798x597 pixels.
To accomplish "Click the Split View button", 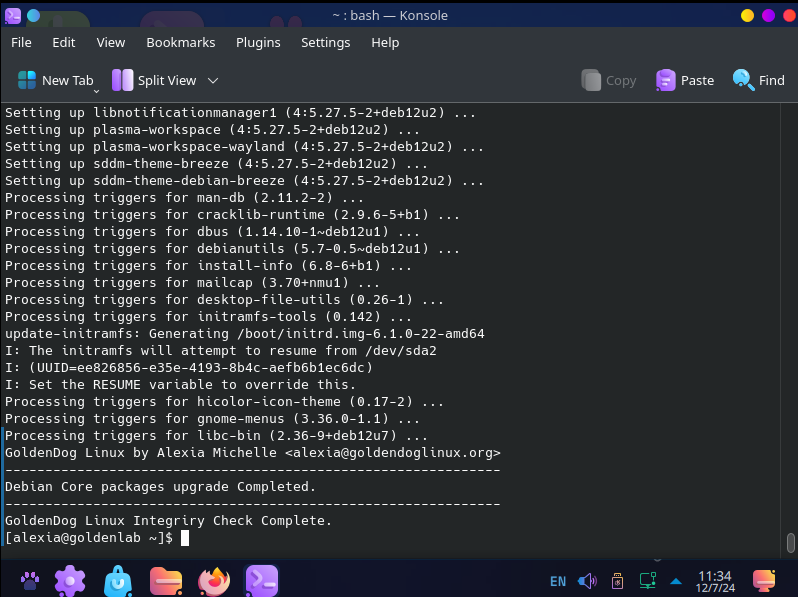I will coord(154,80).
